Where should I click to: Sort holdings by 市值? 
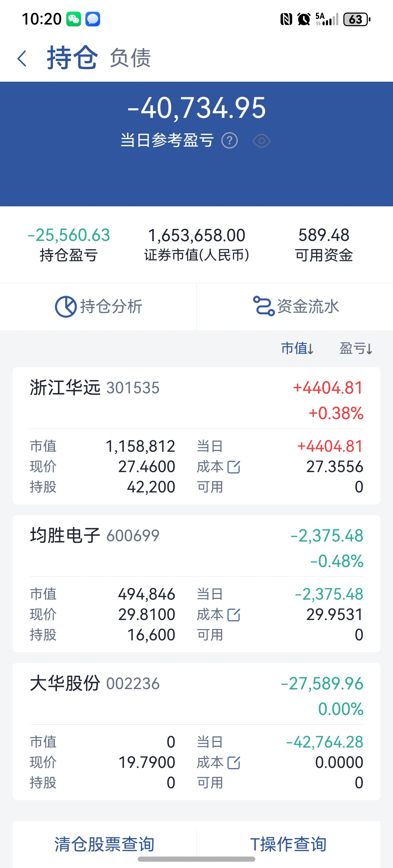[x=297, y=348]
